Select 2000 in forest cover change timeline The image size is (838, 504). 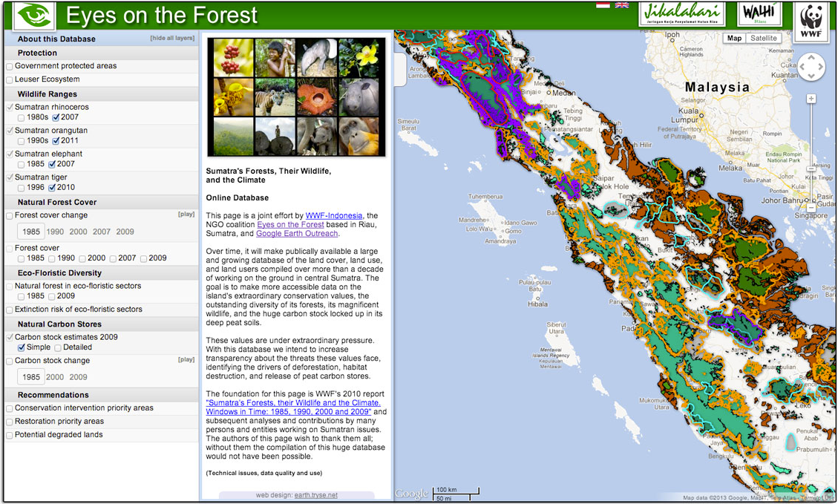tap(78, 232)
